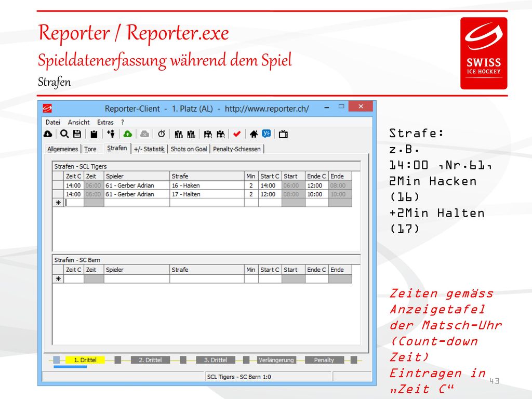Click the asterisk new-row marker in SC Bern table
The width and height of the screenshot is (532, 399).
point(58,279)
